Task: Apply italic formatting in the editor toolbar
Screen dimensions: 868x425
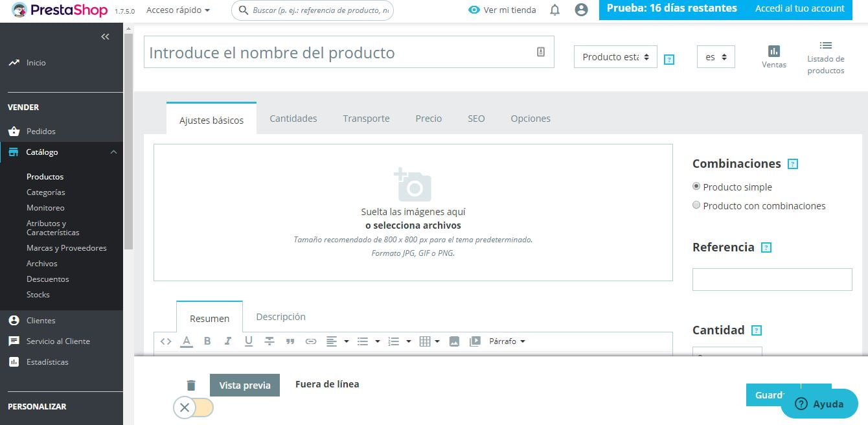Action: pos(228,341)
